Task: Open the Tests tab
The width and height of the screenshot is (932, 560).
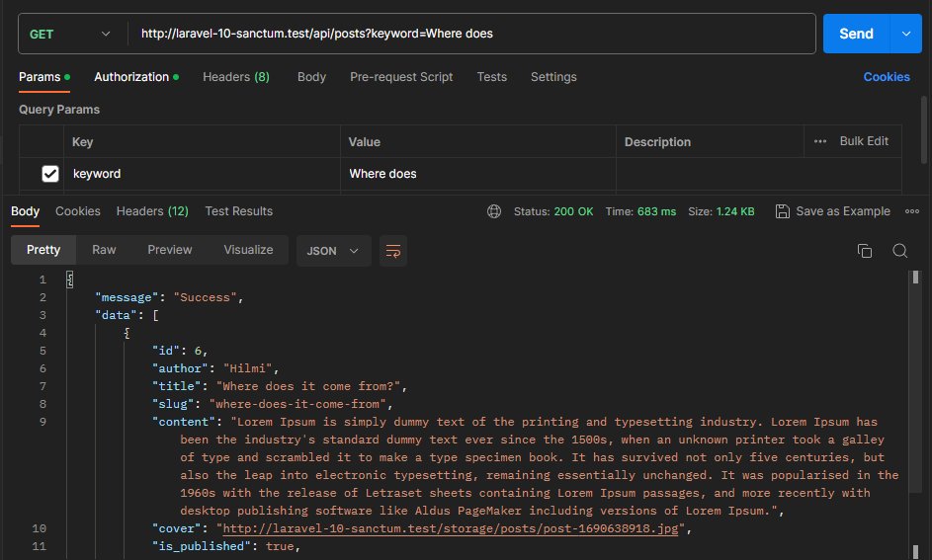Action: (x=491, y=77)
